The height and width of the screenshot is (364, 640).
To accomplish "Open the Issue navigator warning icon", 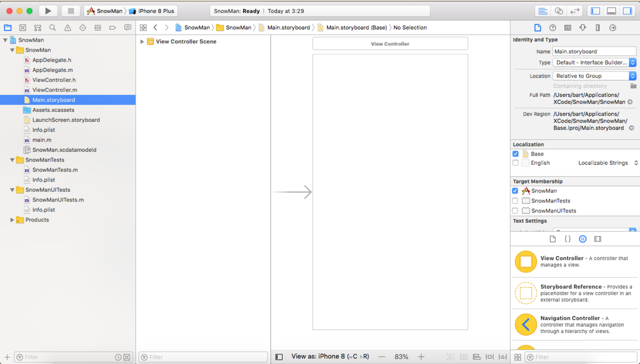I will pyautogui.click(x=67, y=27).
